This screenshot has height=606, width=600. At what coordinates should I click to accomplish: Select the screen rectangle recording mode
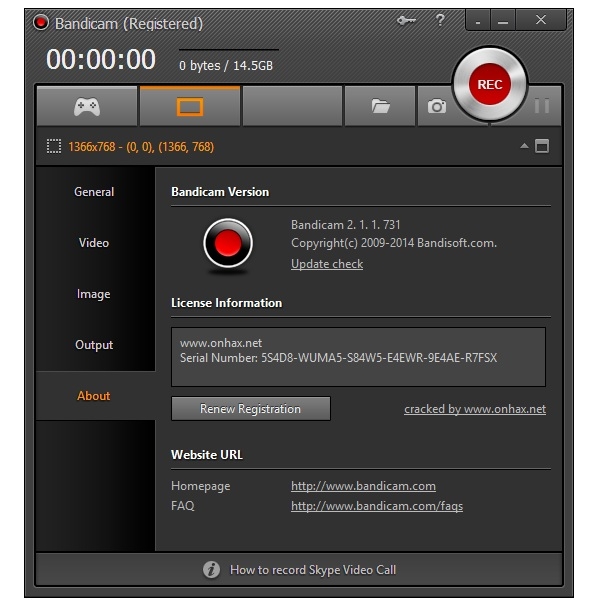coord(190,106)
